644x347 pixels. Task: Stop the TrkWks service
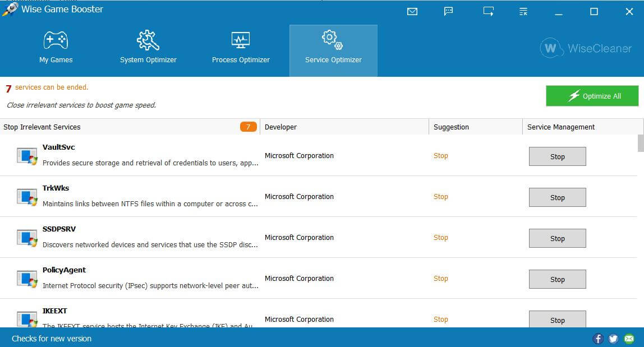(558, 197)
